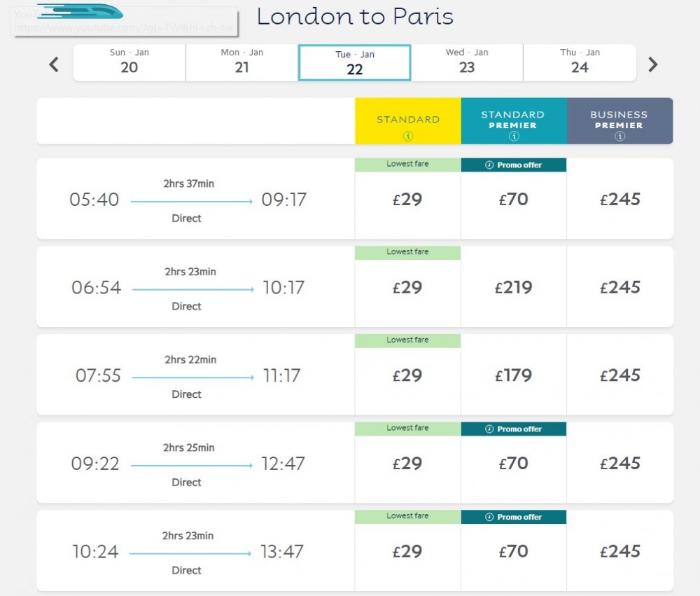700x596 pixels.
Task: Open the Standard Premier info icon
Action: tap(513, 134)
